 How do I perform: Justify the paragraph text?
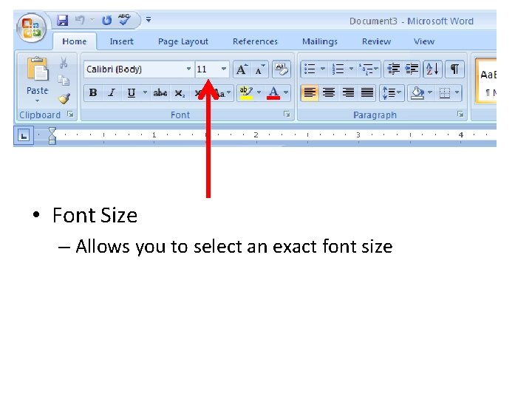click(366, 92)
